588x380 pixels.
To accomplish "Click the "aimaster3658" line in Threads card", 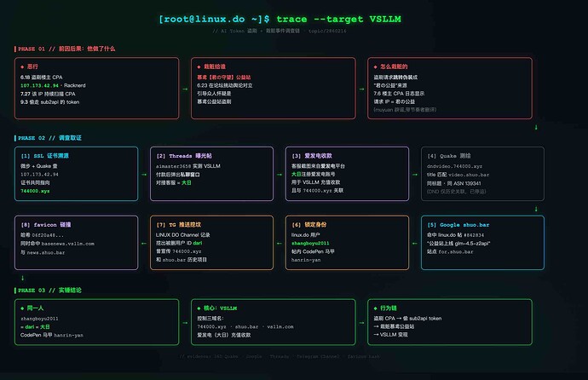I will pos(187,166).
